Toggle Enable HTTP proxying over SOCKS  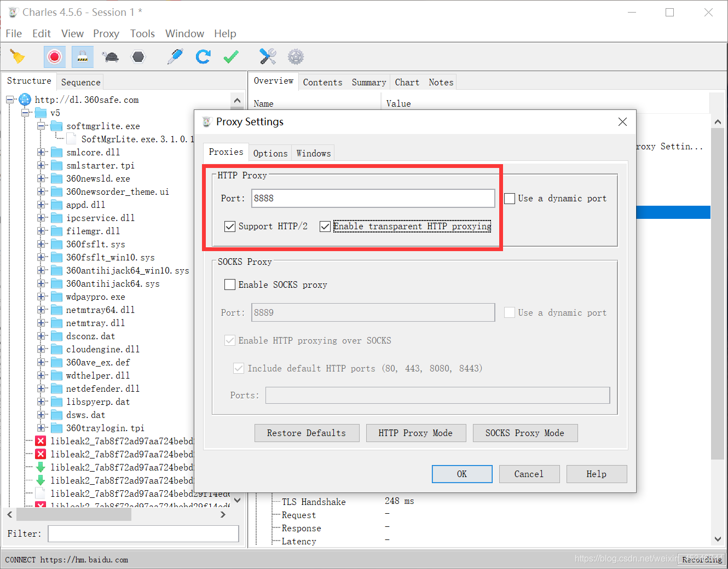tap(230, 340)
